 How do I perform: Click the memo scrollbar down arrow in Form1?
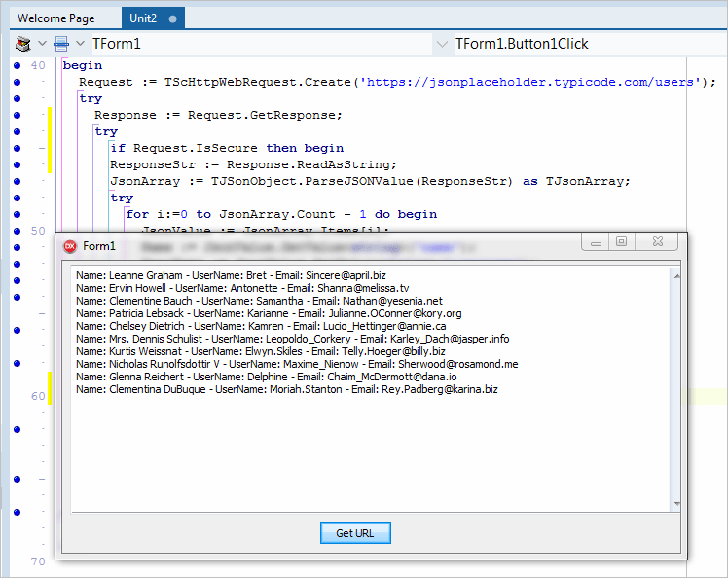pos(677,504)
